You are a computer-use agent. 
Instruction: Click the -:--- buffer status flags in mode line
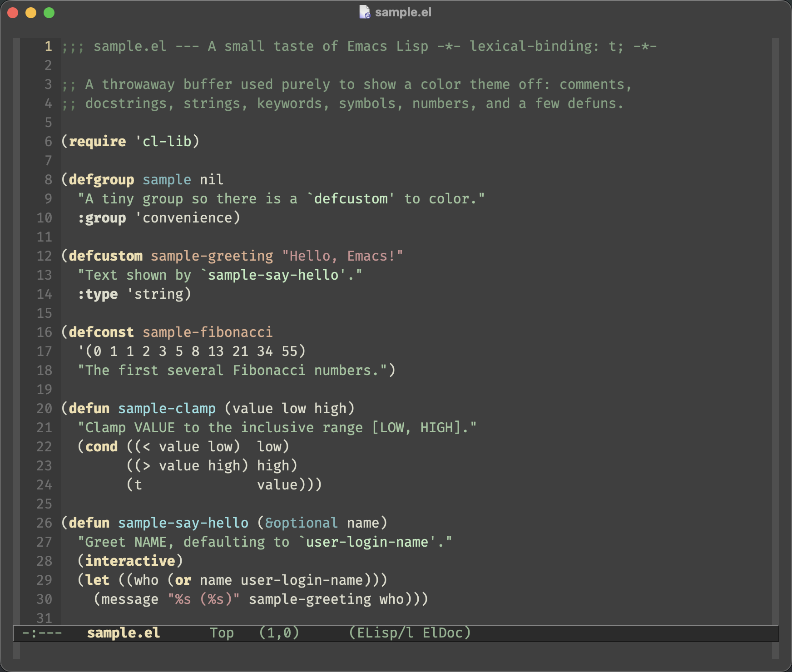42,633
